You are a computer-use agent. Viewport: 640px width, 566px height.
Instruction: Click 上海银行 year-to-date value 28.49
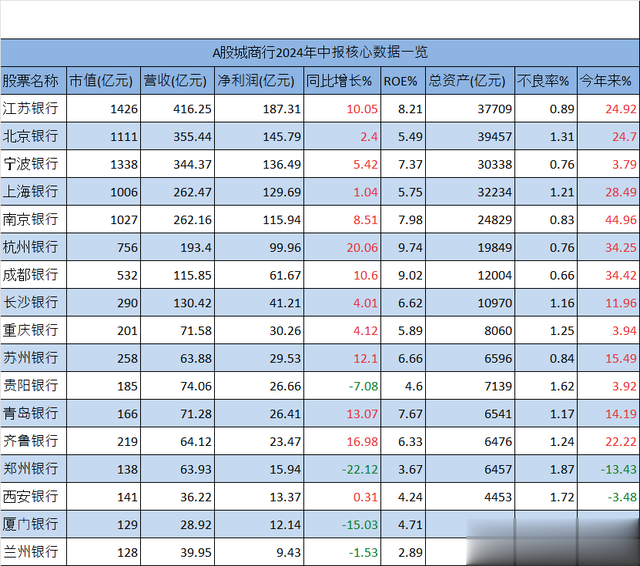621,192
